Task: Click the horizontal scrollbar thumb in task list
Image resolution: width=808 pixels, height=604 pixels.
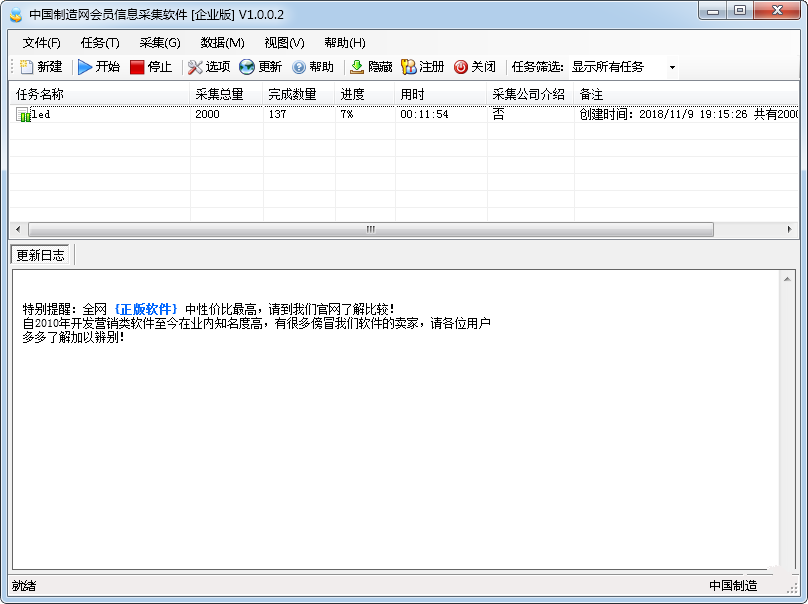Action: (x=371, y=229)
